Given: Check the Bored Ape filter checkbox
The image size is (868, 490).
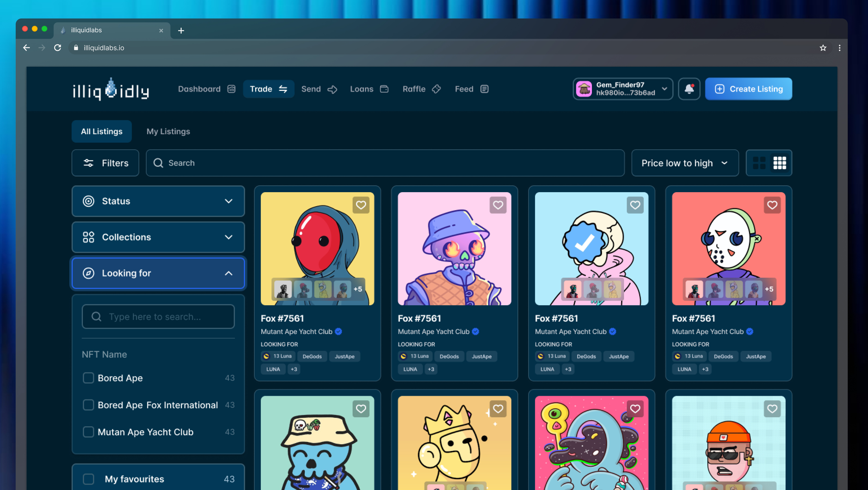Looking at the screenshot, I should tap(88, 378).
